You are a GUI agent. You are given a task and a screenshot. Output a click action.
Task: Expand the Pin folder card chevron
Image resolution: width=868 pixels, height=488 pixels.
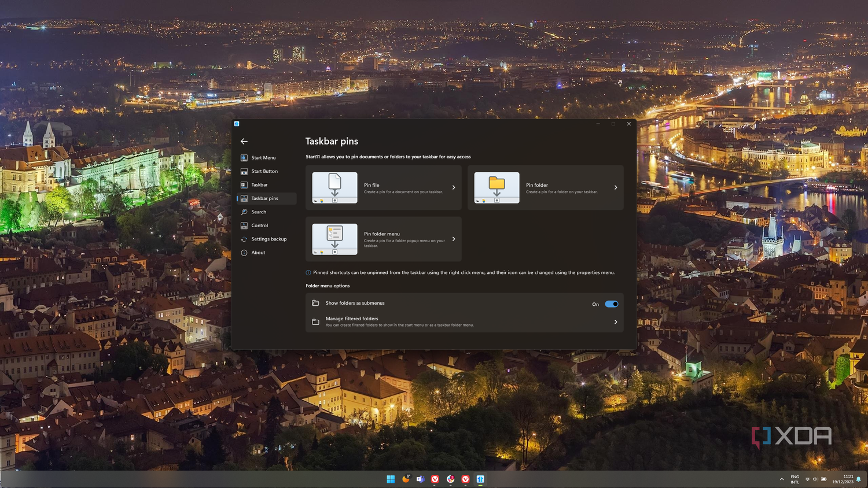(616, 187)
